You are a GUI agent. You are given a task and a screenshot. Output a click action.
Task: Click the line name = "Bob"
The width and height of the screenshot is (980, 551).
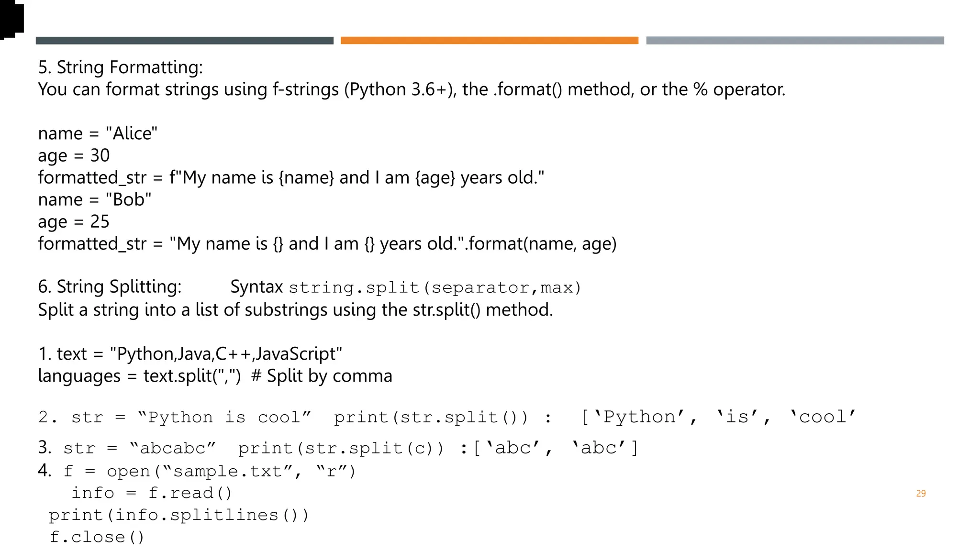(95, 199)
